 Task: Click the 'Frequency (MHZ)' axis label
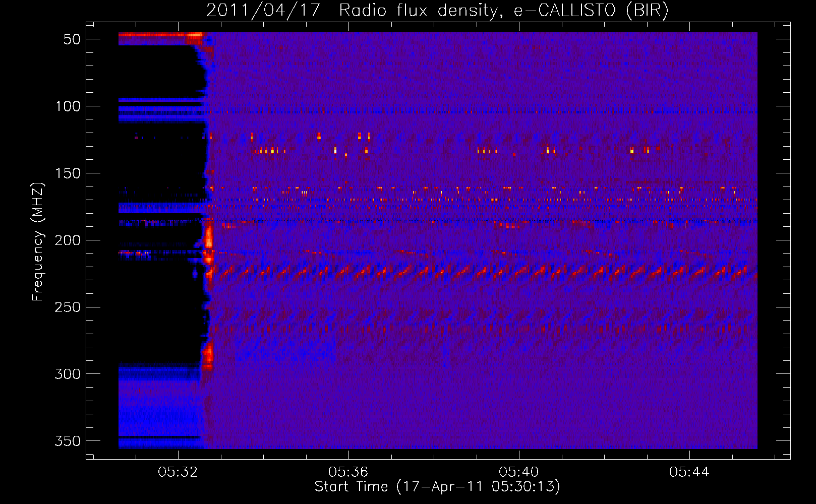pyautogui.click(x=38, y=241)
